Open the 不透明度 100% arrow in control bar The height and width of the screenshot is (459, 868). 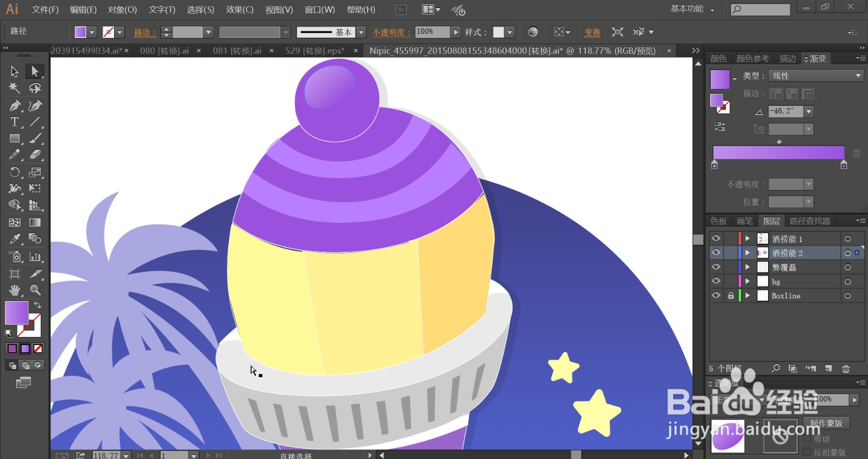coord(456,32)
